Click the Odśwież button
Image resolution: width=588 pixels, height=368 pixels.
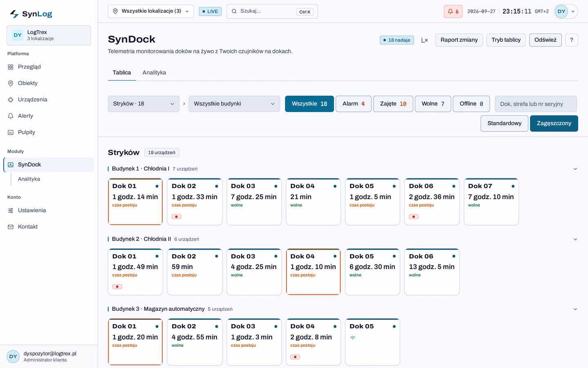(x=546, y=40)
